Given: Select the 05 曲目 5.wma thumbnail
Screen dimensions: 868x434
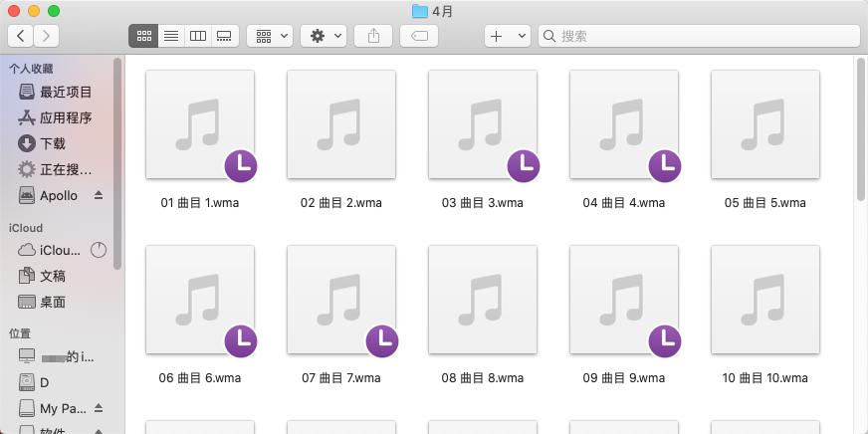Looking at the screenshot, I should [765, 124].
